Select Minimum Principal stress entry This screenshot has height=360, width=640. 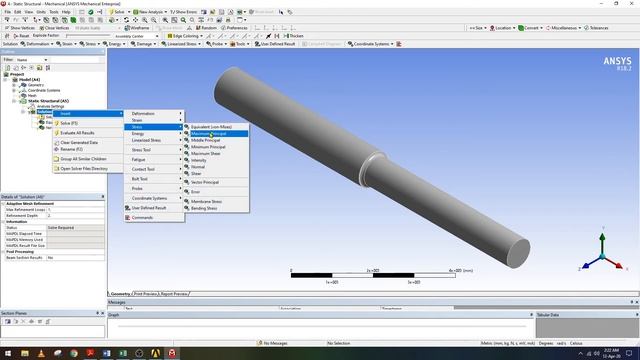pos(216,147)
